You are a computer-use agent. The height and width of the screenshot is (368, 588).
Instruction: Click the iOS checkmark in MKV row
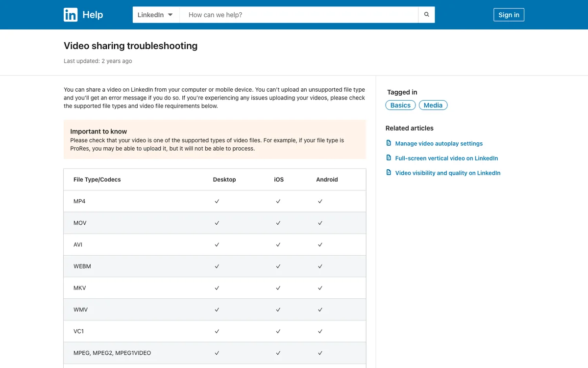(x=278, y=288)
